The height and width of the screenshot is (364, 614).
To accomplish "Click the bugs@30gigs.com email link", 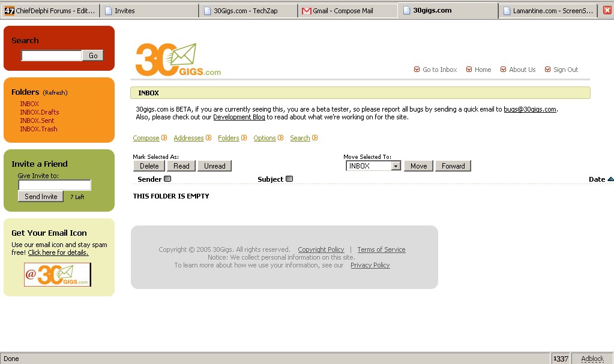I will pos(530,109).
